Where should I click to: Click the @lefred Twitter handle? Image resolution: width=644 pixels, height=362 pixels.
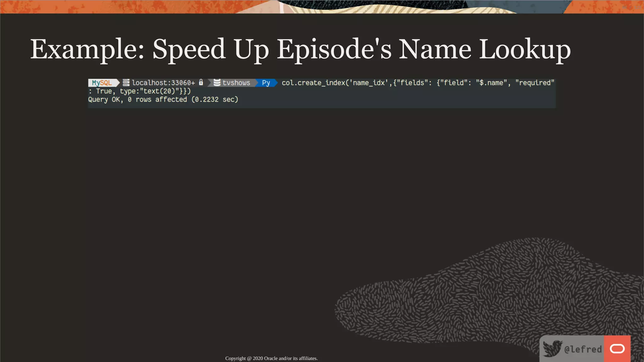pos(583,349)
